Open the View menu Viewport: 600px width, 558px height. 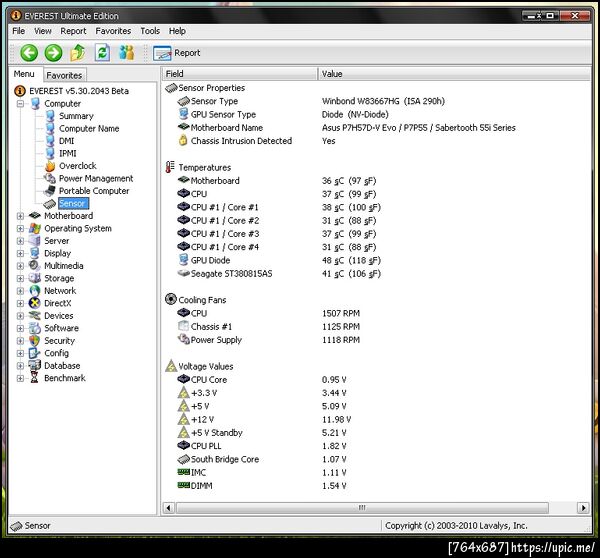coord(42,31)
